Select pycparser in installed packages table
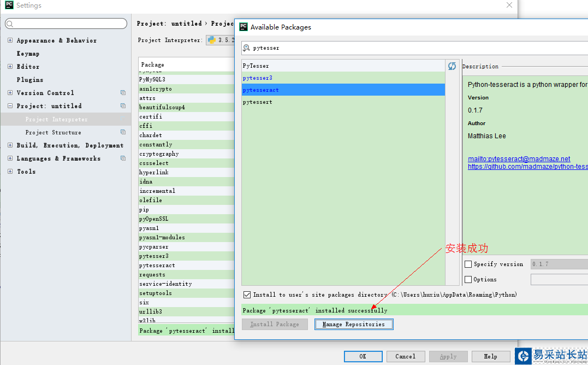 coord(186,247)
